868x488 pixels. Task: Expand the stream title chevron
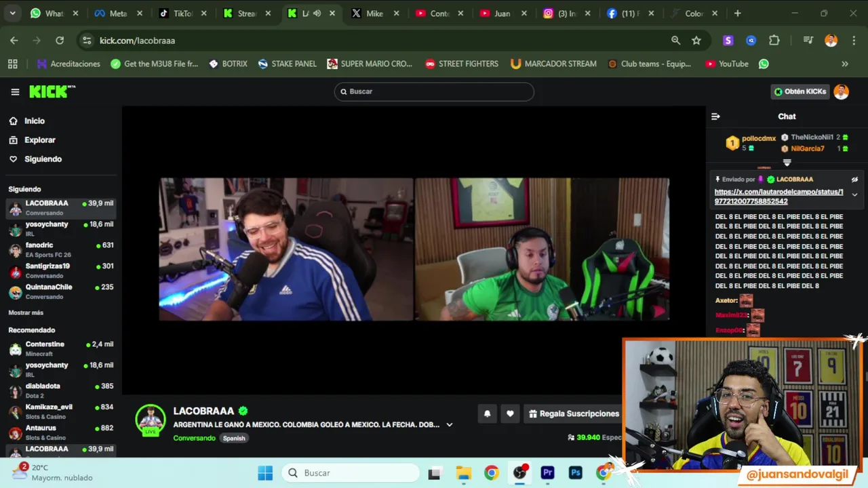point(449,425)
